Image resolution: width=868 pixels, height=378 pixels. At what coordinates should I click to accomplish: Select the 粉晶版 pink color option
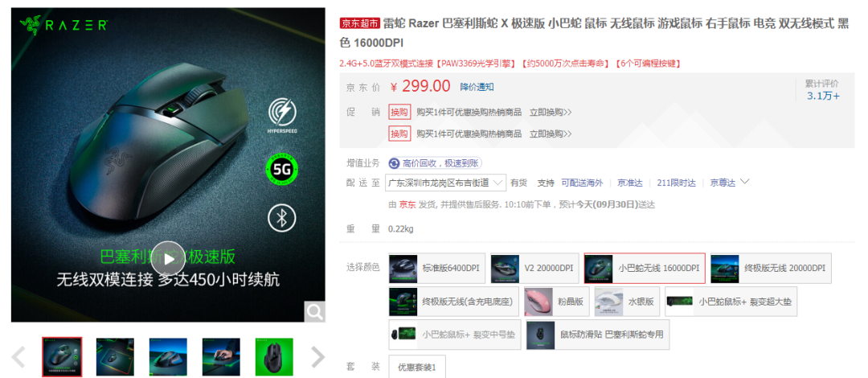557,302
